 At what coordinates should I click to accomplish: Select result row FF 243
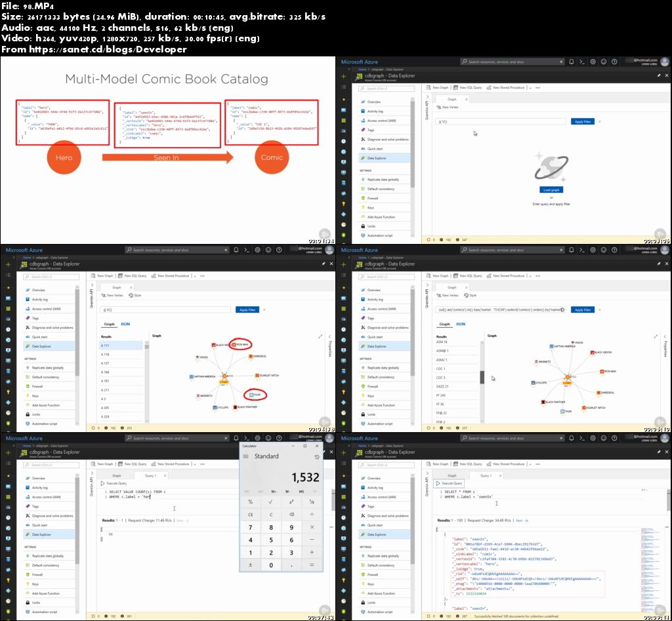coord(457,395)
